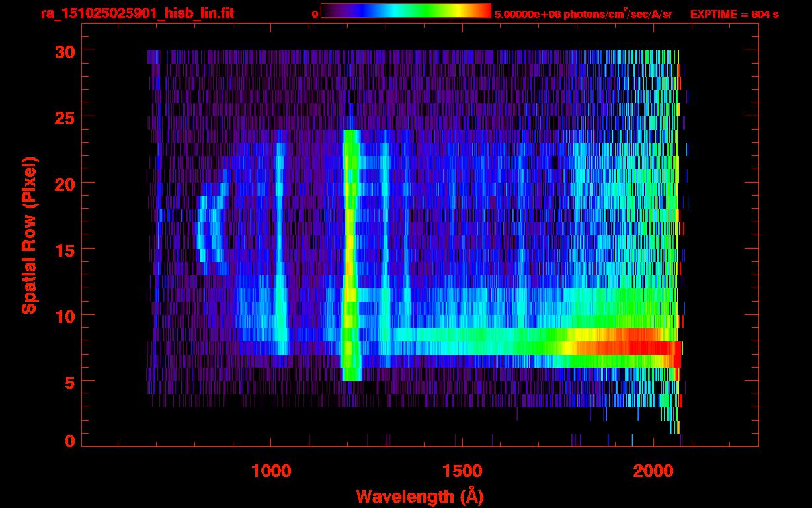The width and height of the screenshot is (812, 508).
Task: Click the x-axis tick label 1500
Action: [x=462, y=471]
